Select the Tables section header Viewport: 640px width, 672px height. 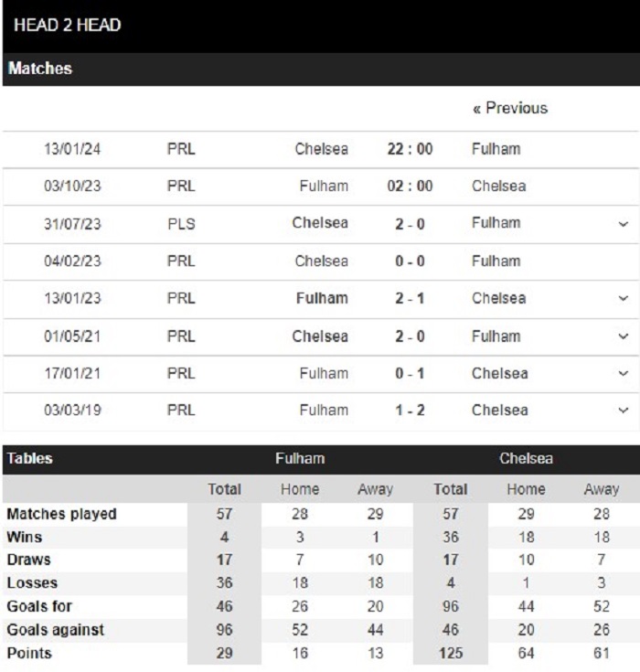click(x=30, y=459)
